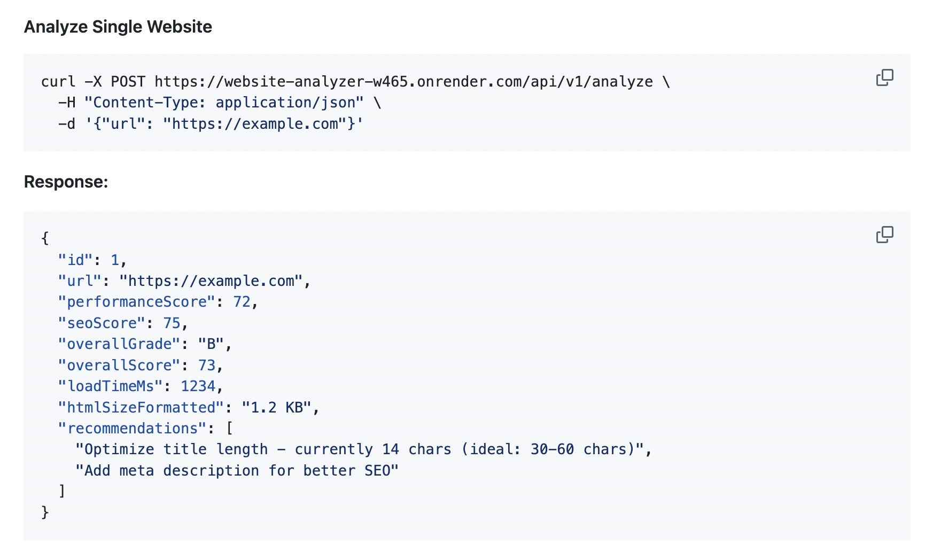The height and width of the screenshot is (560, 933).
Task: Click the Content-Type header string
Action: (224, 103)
